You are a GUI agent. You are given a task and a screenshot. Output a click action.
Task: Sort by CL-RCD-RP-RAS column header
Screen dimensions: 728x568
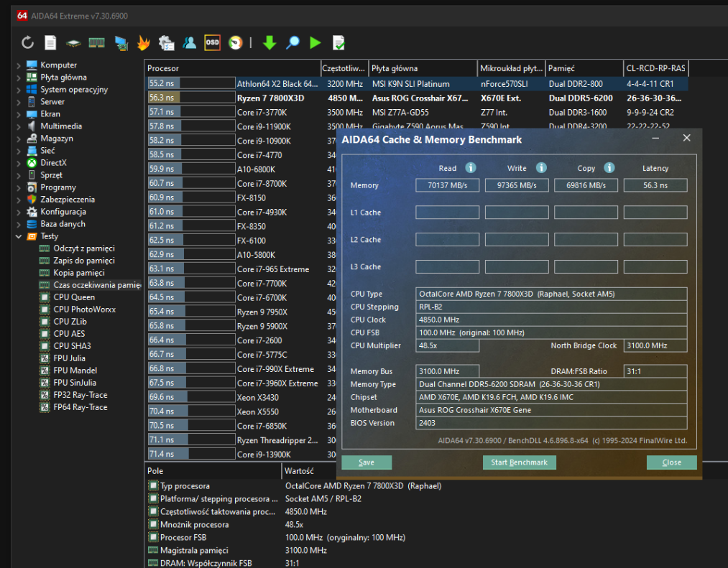pos(655,68)
